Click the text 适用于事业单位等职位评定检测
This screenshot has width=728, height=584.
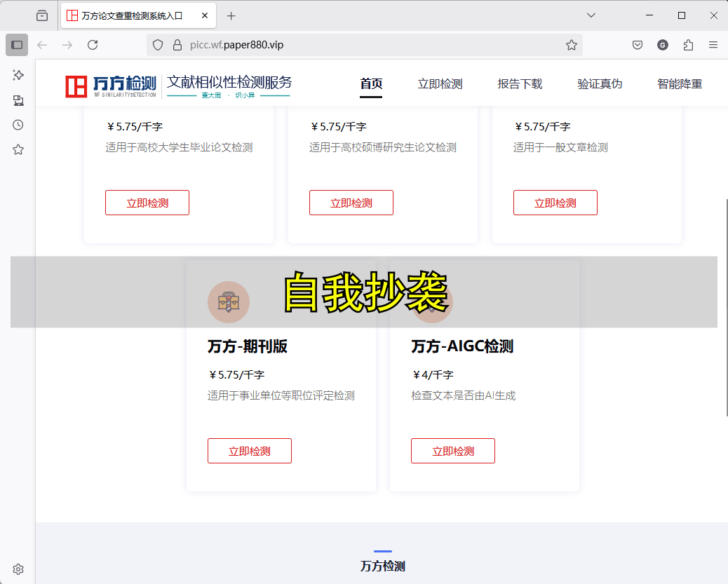[x=281, y=395]
